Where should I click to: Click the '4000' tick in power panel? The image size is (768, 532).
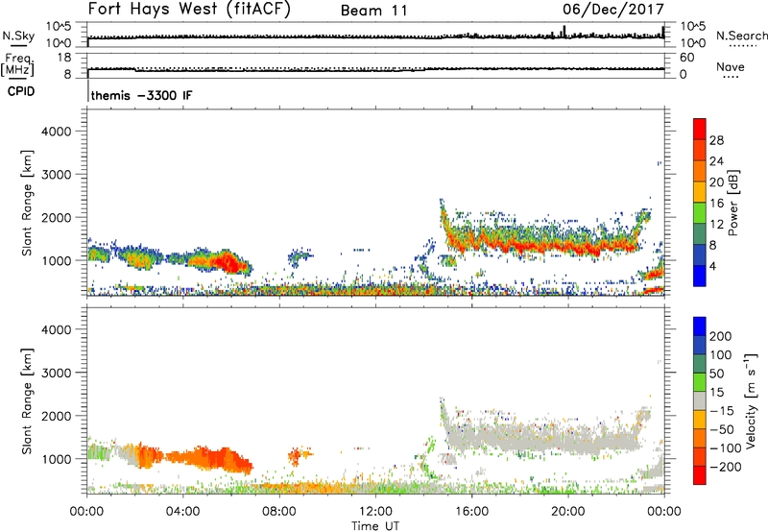point(57,132)
